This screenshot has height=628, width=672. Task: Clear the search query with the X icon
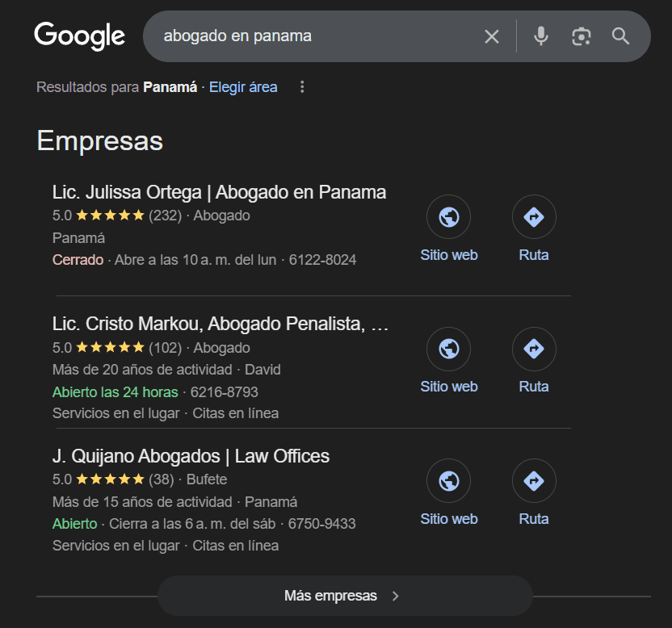tap(492, 36)
